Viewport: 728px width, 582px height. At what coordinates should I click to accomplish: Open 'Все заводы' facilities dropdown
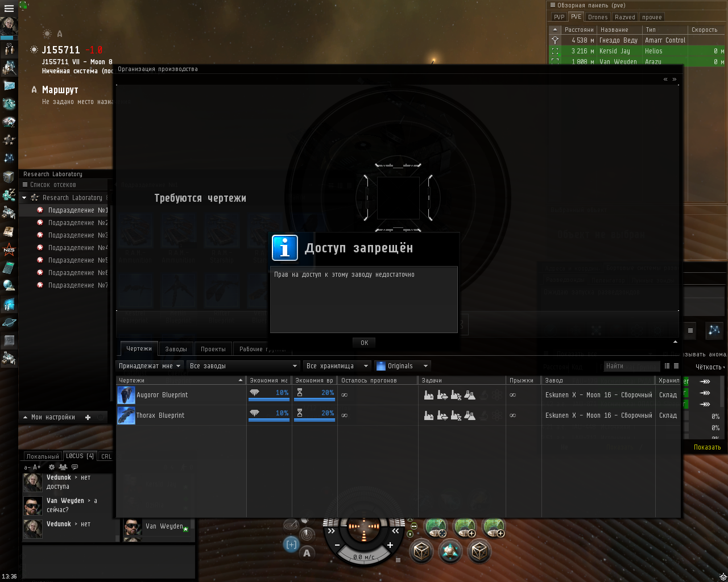(243, 366)
